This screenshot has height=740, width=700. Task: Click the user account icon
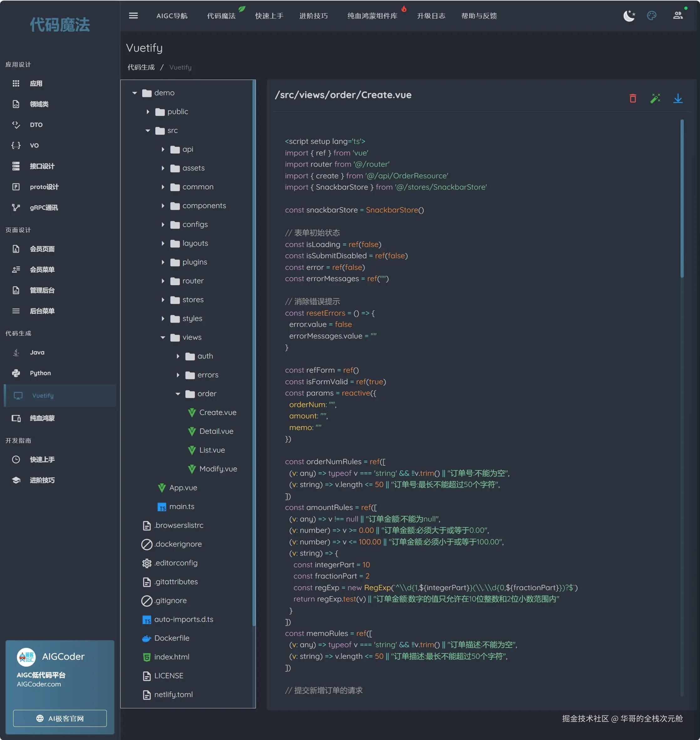[x=678, y=16]
